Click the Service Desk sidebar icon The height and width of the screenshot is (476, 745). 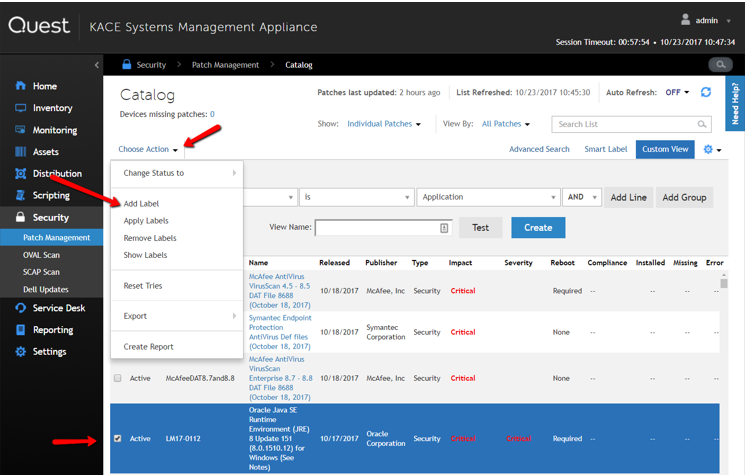pyautogui.click(x=20, y=308)
